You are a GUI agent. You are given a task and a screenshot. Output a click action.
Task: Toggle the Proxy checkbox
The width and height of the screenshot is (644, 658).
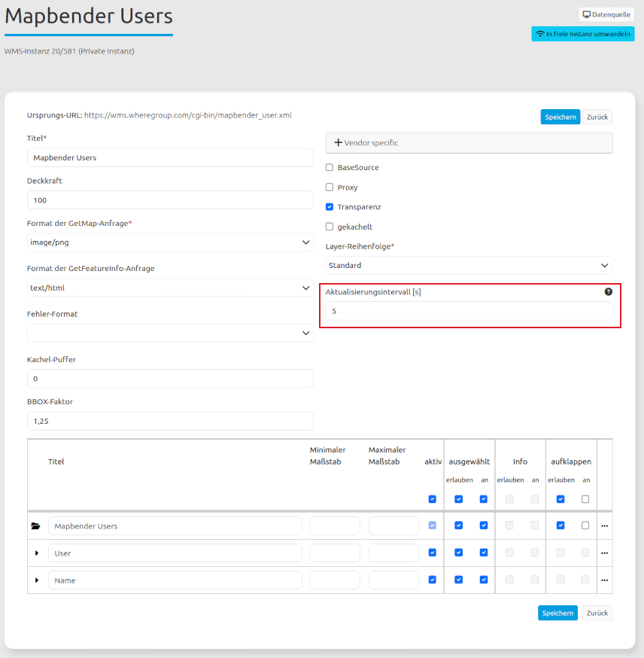[330, 187]
